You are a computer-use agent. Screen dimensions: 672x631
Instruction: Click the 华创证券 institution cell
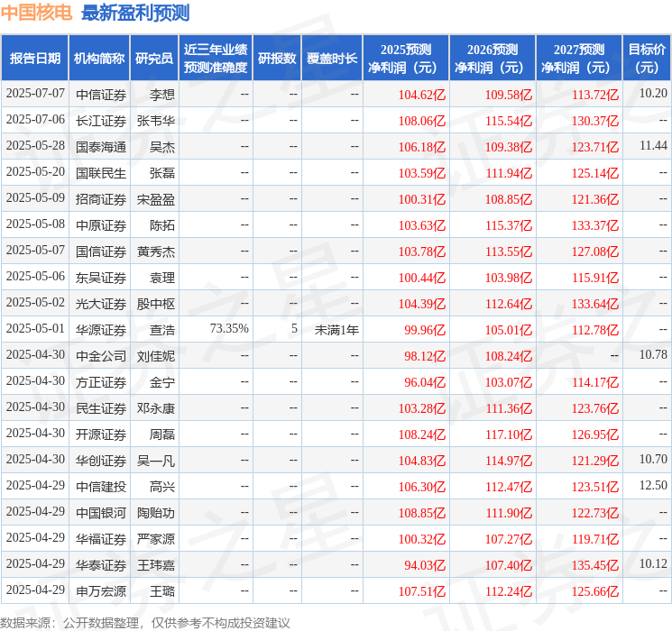pos(101,461)
